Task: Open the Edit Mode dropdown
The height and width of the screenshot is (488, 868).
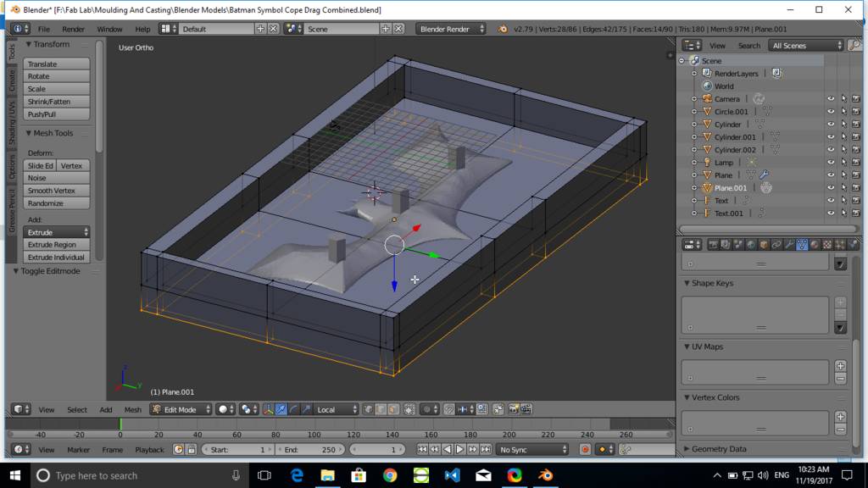Action: pos(181,410)
